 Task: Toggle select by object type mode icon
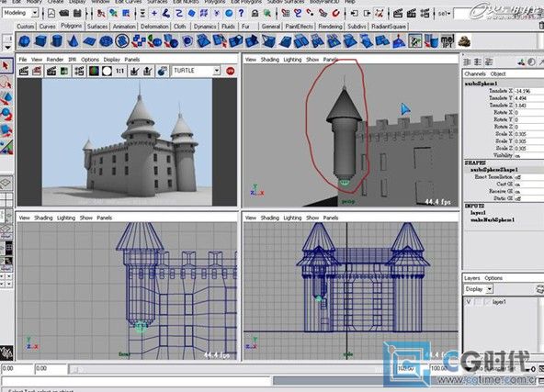point(113,14)
